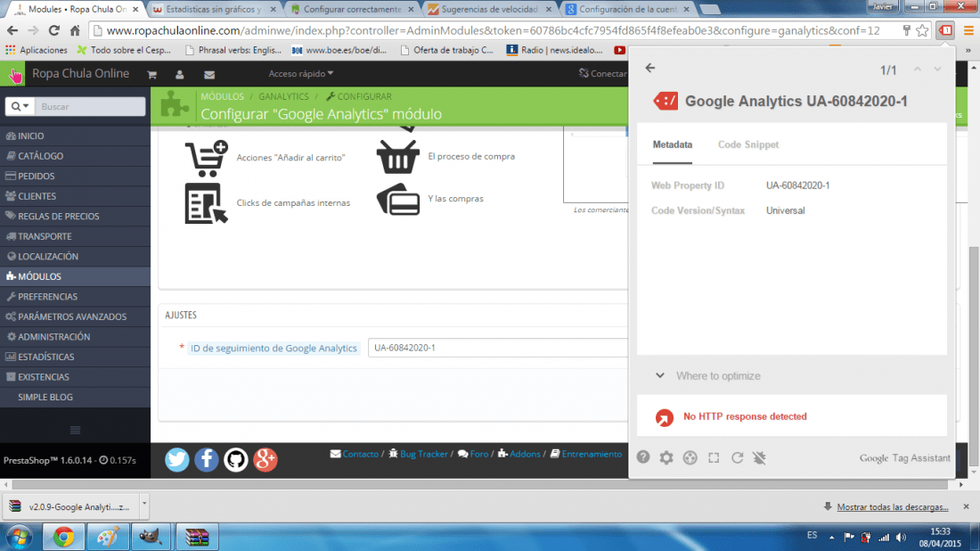Open the Google Plus icon in footer
This screenshot has width=980, height=551.
(265, 460)
